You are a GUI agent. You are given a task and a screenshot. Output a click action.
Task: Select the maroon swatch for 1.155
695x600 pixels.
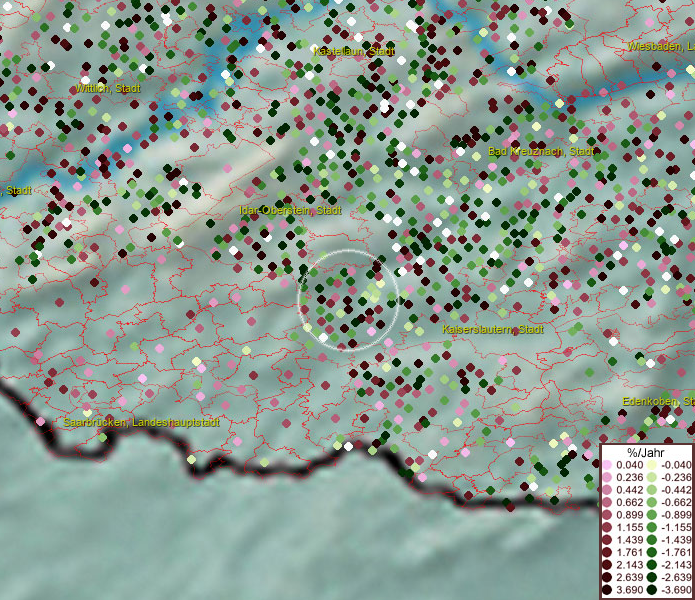[607, 527]
